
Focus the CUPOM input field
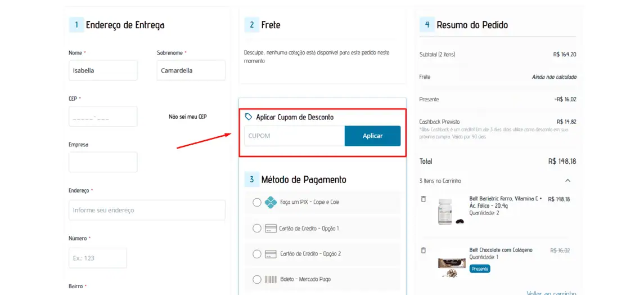click(x=295, y=136)
